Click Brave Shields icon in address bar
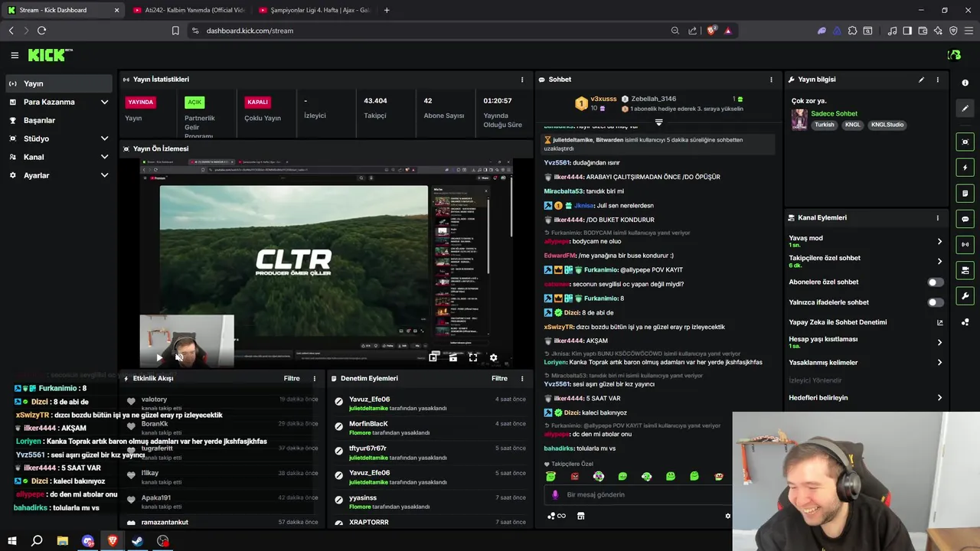Screen dimensions: 980x551 coord(711,31)
